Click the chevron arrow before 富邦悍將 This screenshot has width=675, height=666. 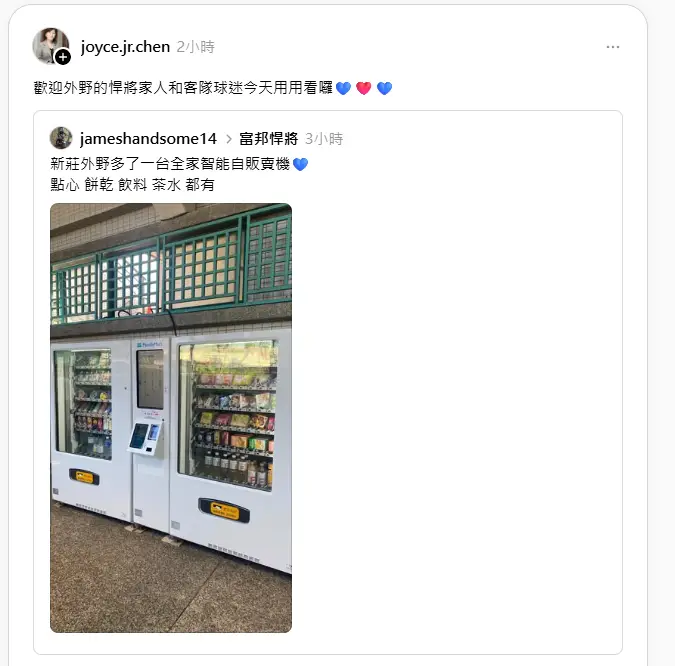point(229,139)
